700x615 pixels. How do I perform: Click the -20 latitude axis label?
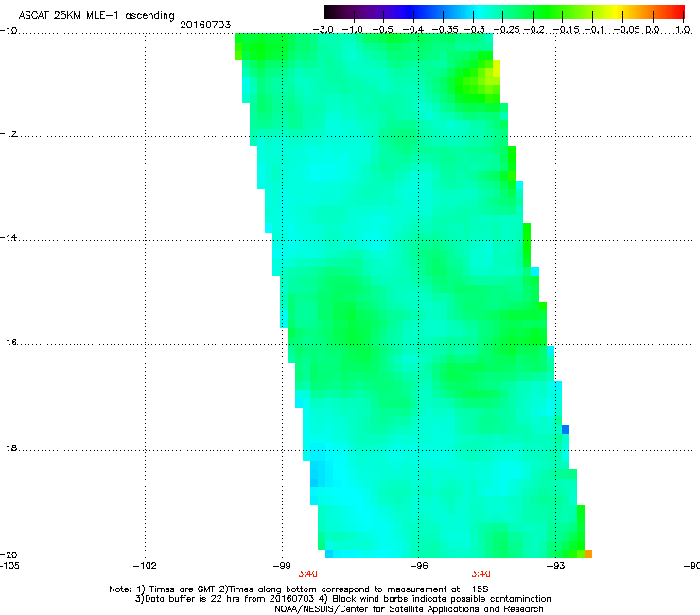[x=9, y=554]
